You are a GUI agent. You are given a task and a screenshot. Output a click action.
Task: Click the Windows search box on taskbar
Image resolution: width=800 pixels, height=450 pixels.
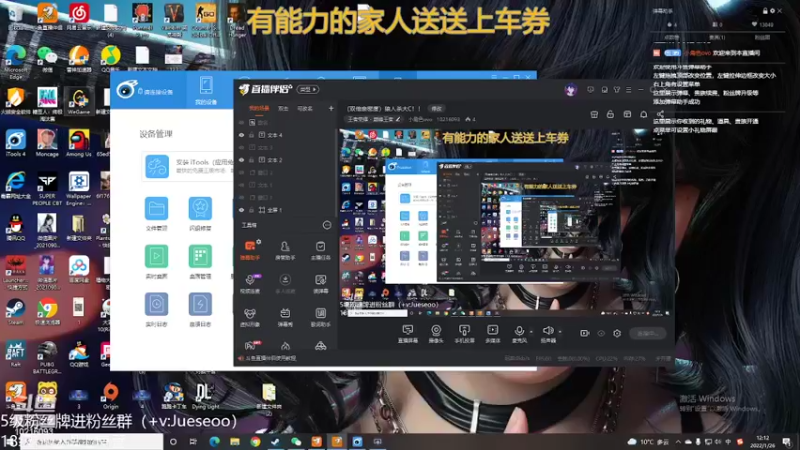pos(92,441)
